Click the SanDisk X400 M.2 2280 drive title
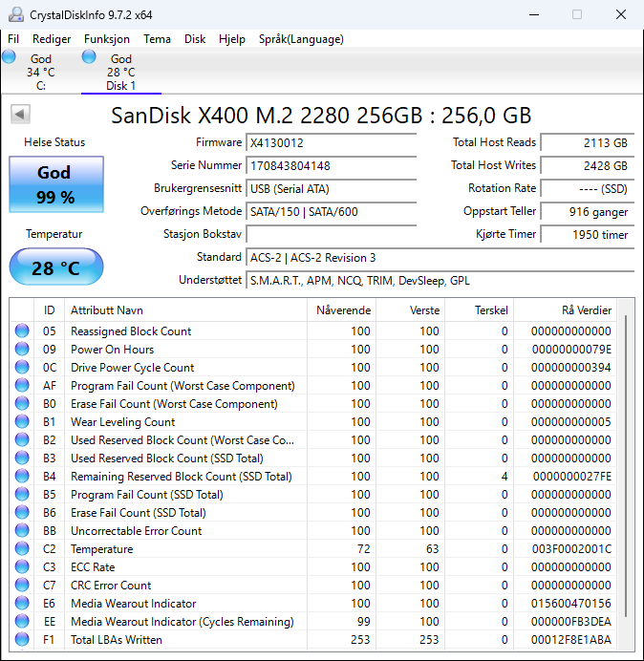This screenshot has height=661, width=644. [x=321, y=115]
